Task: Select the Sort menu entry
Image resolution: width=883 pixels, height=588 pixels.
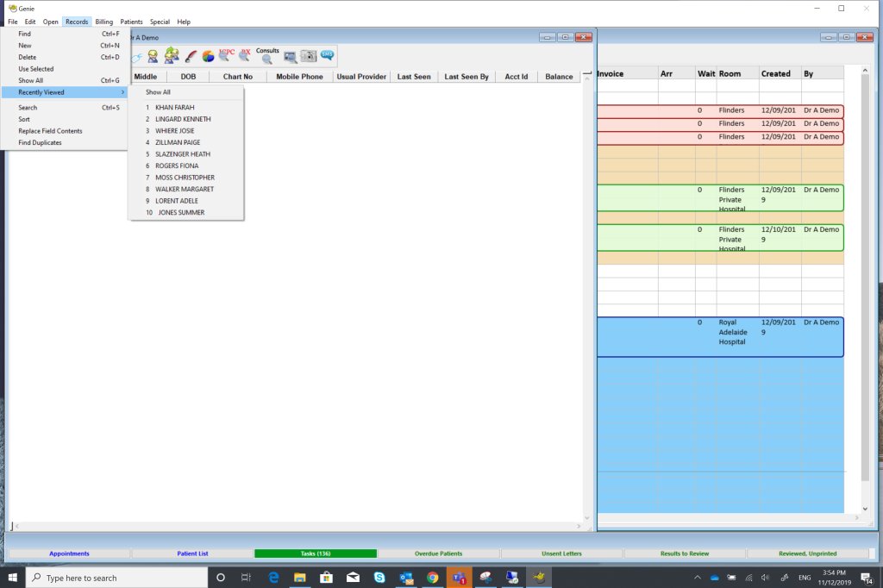Action: (65, 119)
